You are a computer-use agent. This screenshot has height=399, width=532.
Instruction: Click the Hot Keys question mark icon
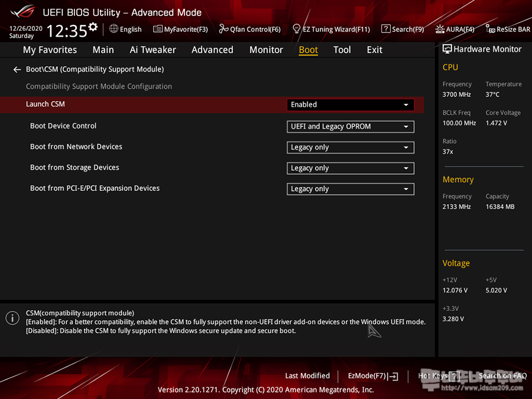click(x=454, y=376)
